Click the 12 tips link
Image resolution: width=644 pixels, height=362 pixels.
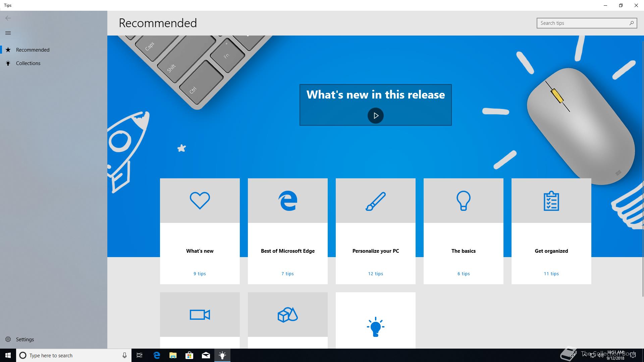tap(376, 274)
